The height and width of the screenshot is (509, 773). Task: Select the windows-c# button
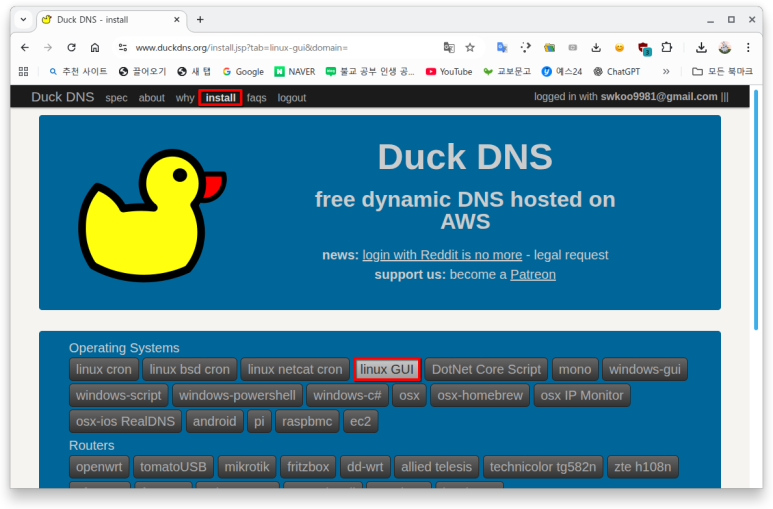pyautogui.click(x=347, y=396)
